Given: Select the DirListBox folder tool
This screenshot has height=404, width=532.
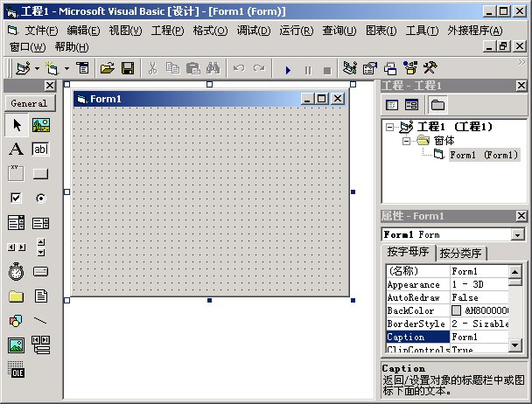Looking at the screenshot, I should point(16,296).
